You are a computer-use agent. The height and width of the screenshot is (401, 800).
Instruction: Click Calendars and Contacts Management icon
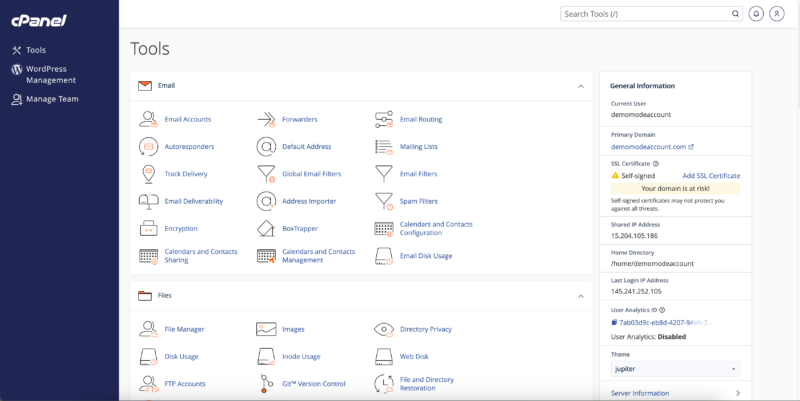coord(266,256)
